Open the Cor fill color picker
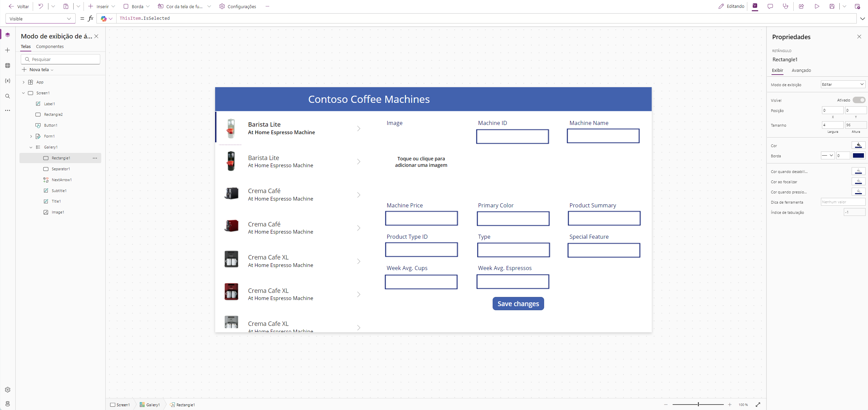The height and width of the screenshot is (410, 868). [858, 145]
